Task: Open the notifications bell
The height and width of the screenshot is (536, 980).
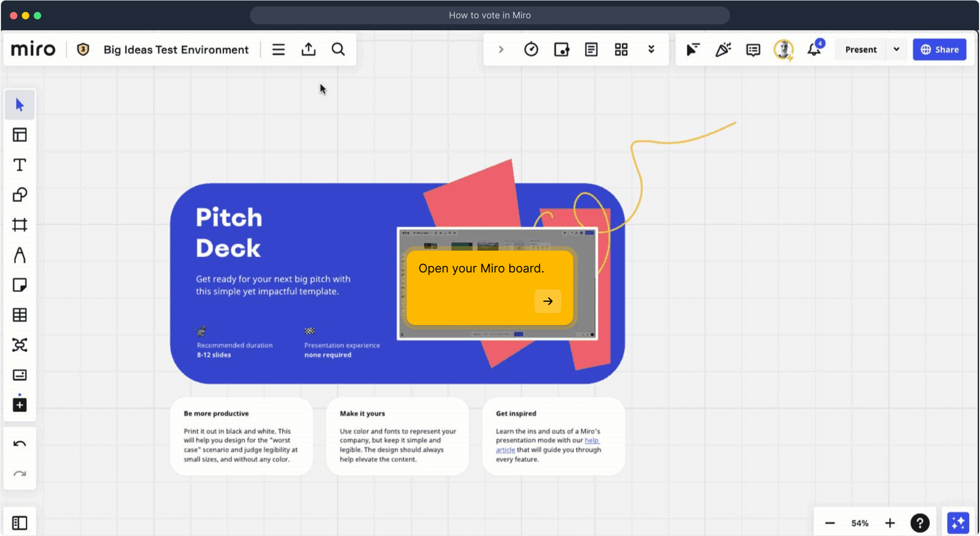Action: [x=814, y=49]
